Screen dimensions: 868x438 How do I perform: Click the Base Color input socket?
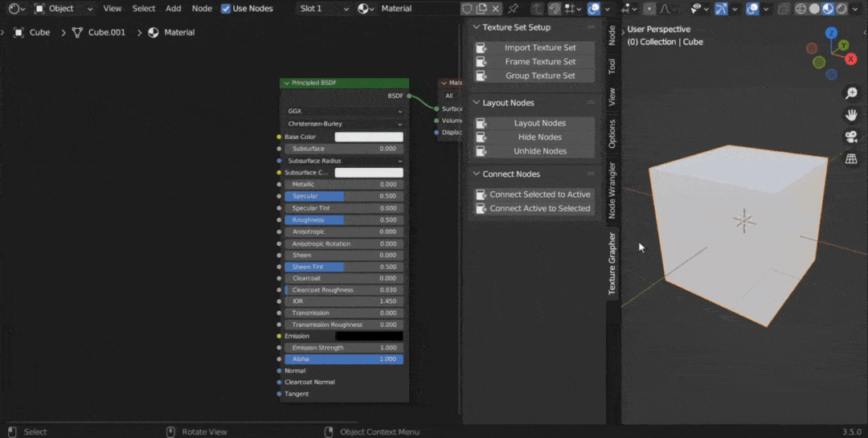278,137
